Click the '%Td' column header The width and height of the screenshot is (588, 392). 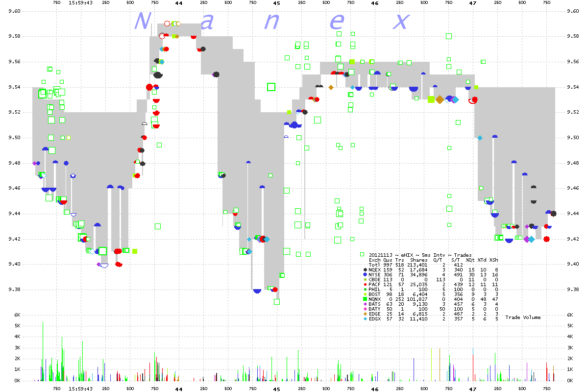(x=482, y=260)
